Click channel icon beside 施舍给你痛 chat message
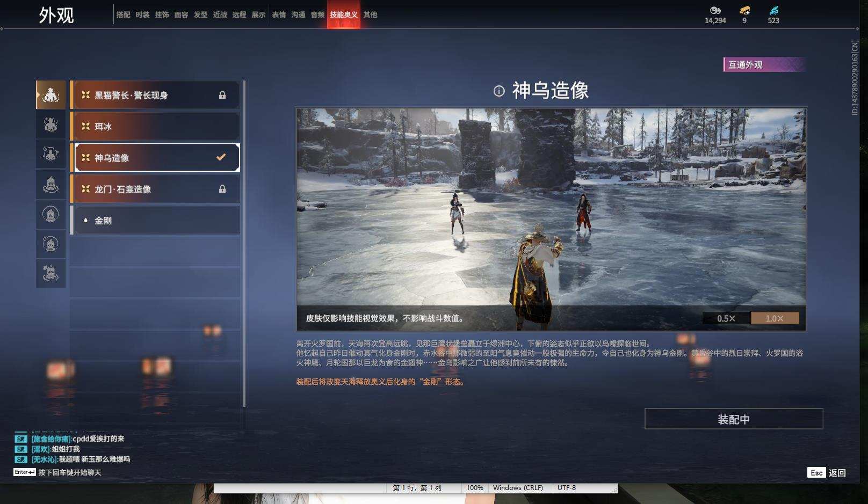Image resolution: width=868 pixels, height=504 pixels. (x=21, y=439)
